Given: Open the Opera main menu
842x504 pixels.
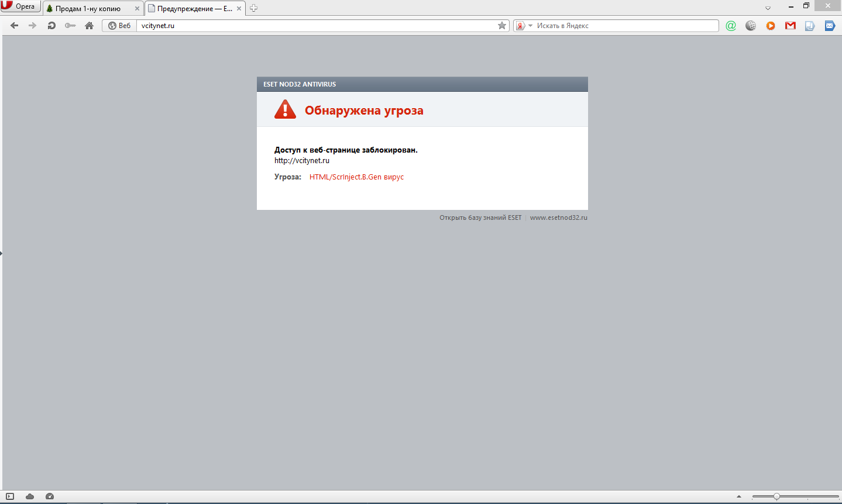Looking at the screenshot, I should [20, 7].
